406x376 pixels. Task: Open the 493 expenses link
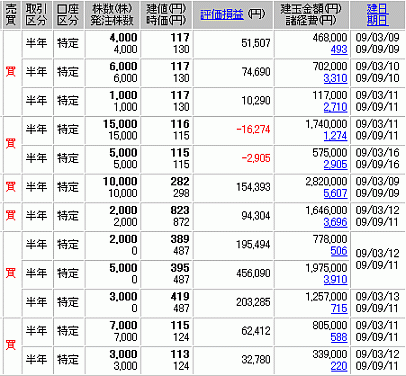[x=339, y=49]
